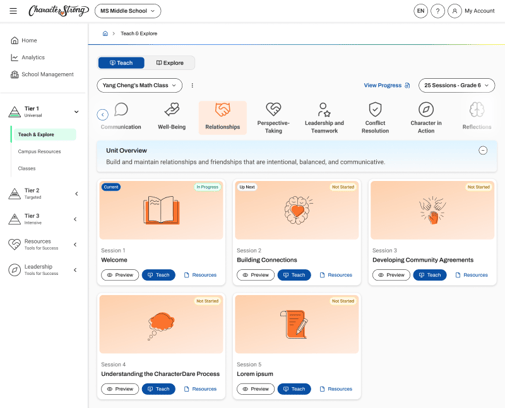The height and width of the screenshot is (408, 505).
Task: Teach the Building Connections session
Action: tap(294, 275)
